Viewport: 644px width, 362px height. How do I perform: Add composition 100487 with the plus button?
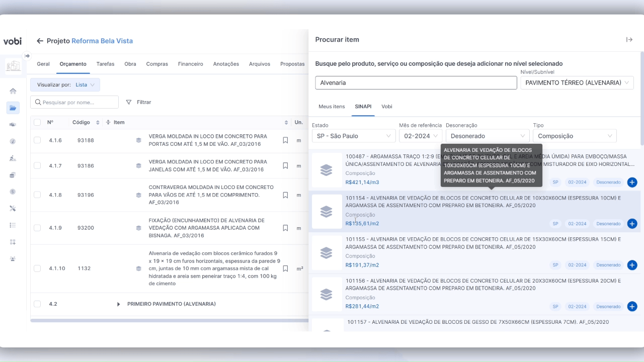632,183
